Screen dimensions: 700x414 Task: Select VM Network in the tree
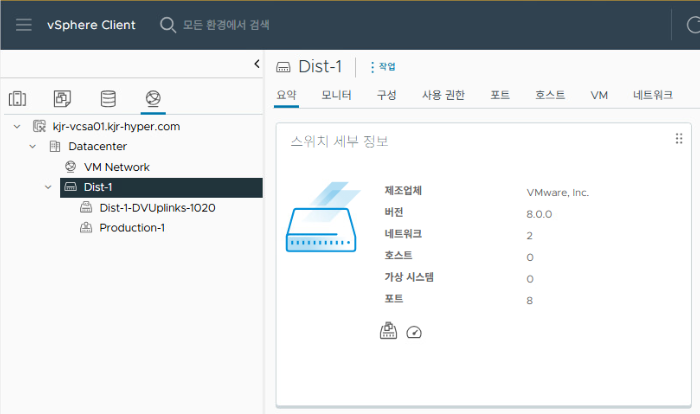[x=117, y=167]
